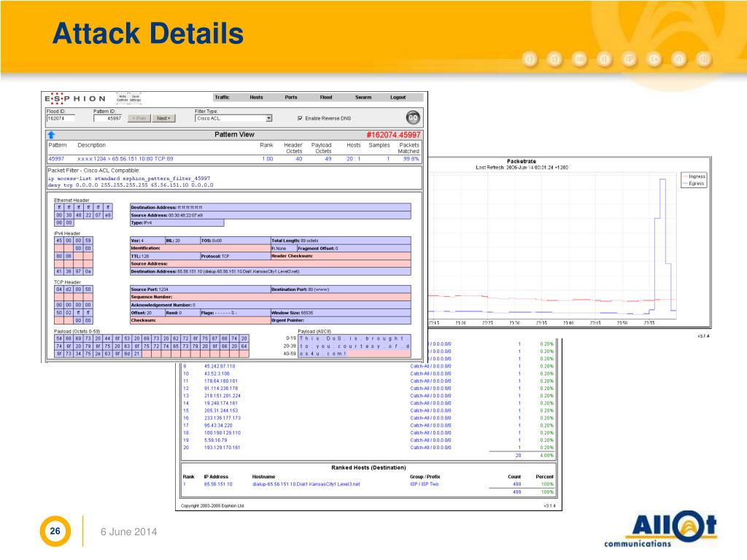
Task: Click the Next pattern button
Action: point(163,118)
